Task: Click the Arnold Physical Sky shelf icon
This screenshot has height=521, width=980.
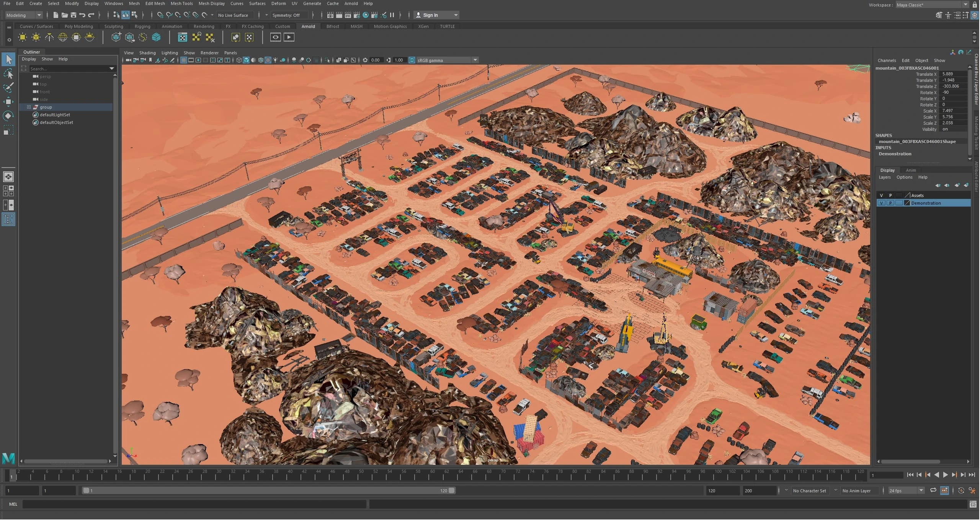Action: 90,37
